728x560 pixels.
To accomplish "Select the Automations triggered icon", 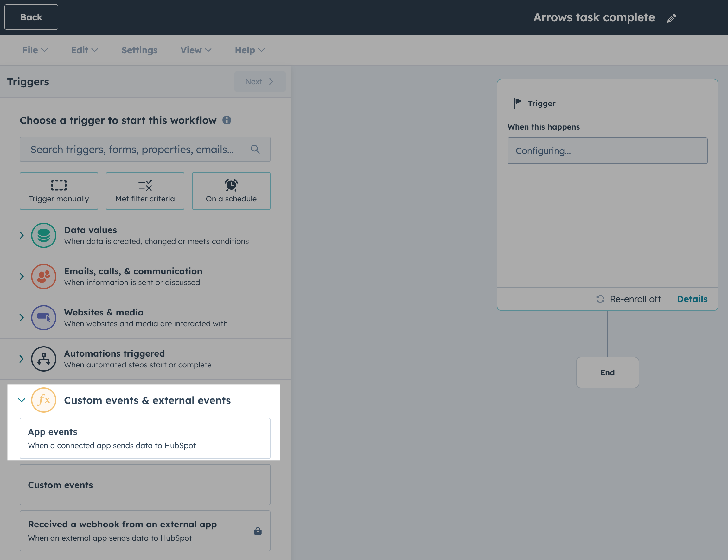I will pos(44,359).
